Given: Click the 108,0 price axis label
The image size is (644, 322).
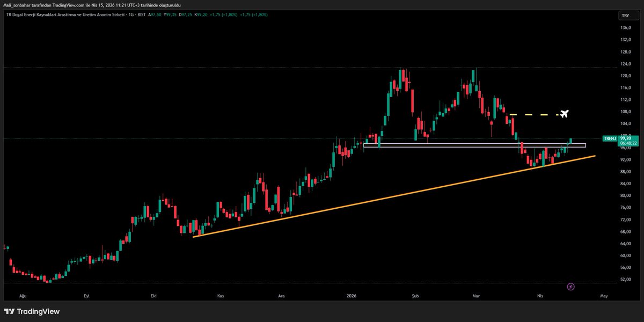Looking at the screenshot, I should click(x=625, y=112).
